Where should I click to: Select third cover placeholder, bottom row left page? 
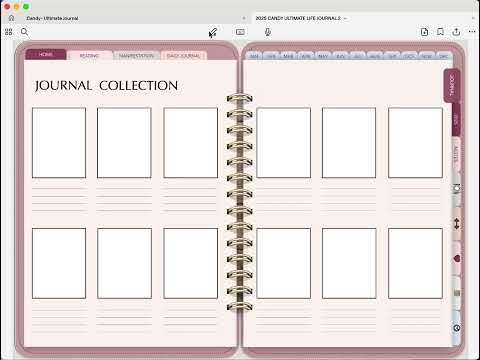[x=191, y=263]
